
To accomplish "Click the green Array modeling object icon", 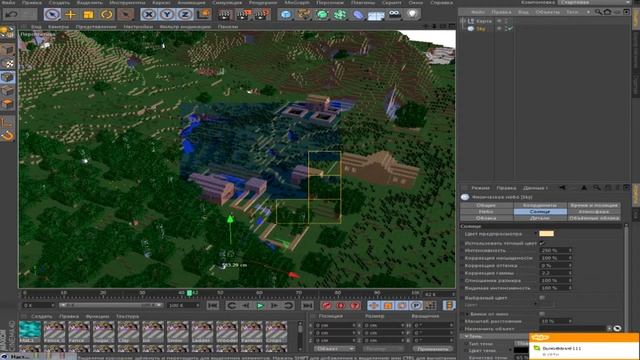I will tap(340, 15).
